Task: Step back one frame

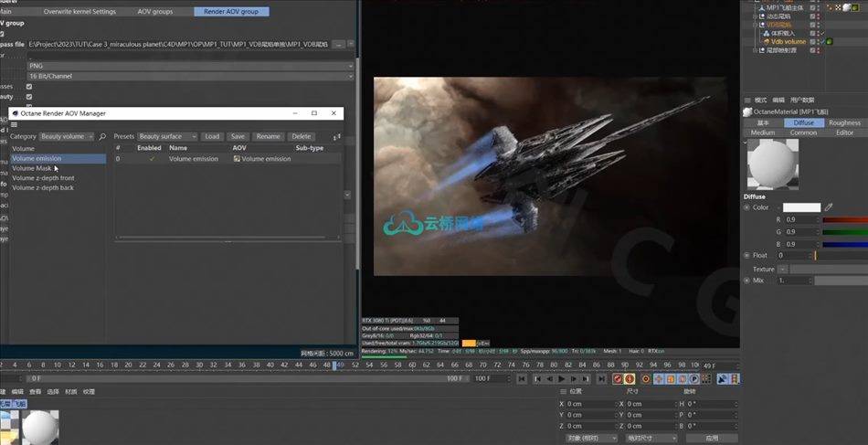Action: click(x=550, y=378)
